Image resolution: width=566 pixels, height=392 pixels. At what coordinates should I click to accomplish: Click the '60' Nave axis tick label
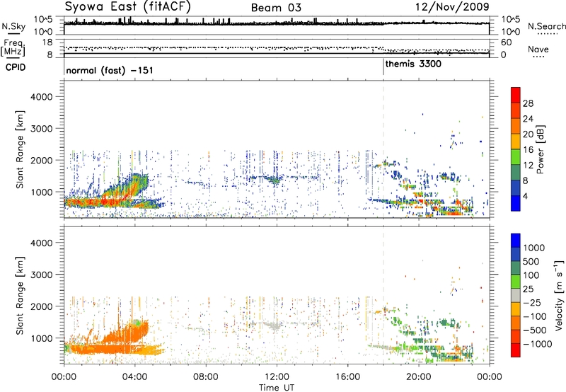[507, 42]
